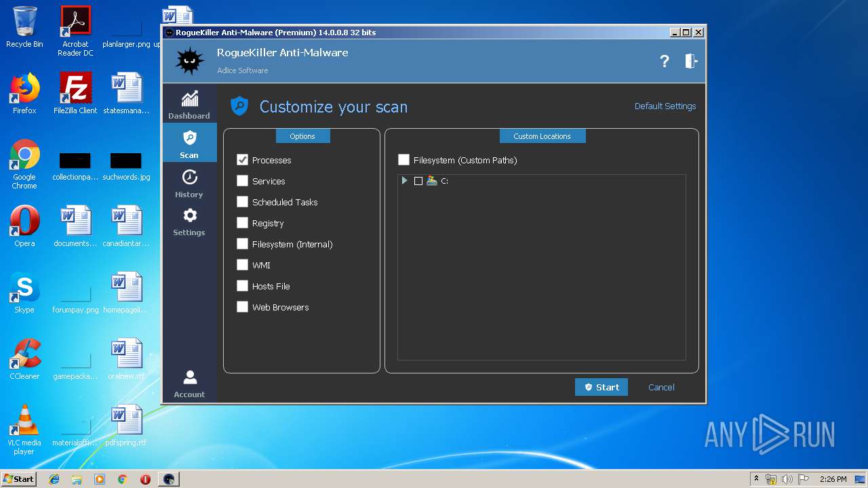Image resolution: width=868 pixels, height=488 pixels.
Task: Select the CCleaner desktop shortcut
Action: click(24, 359)
